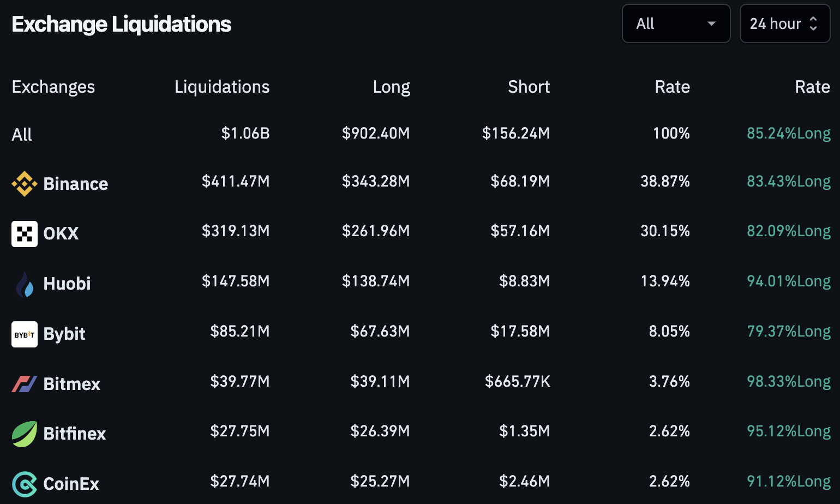This screenshot has height=504, width=840.
Task: Click the Exchanges column header
Action: tap(53, 87)
